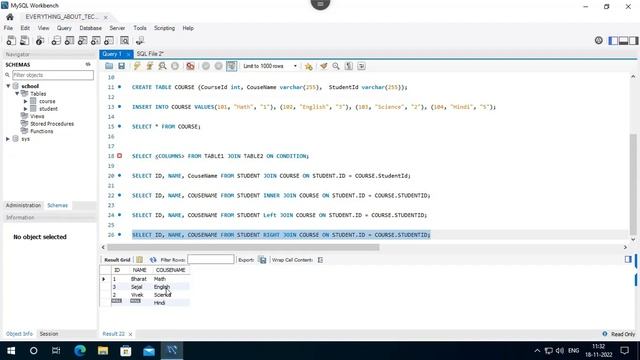
Task: Click the find magnifier icon in editor toolbar
Action: coord(336,66)
